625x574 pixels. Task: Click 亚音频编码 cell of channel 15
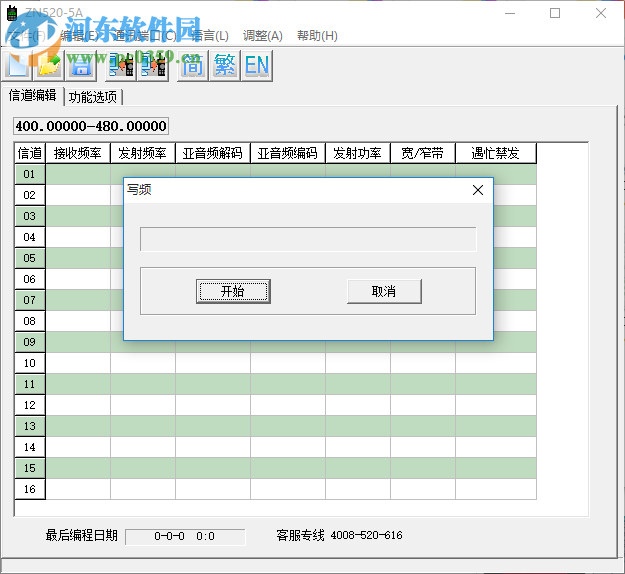pyautogui.click(x=288, y=468)
